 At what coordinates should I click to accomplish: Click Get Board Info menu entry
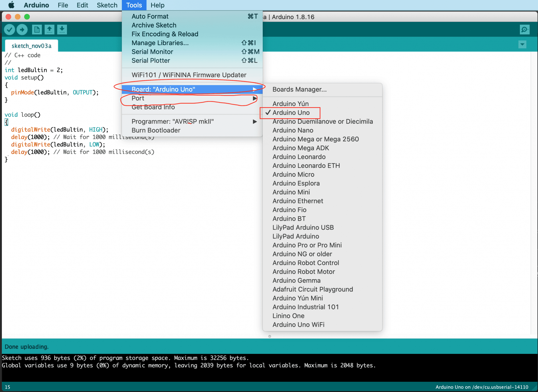pos(192,107)
